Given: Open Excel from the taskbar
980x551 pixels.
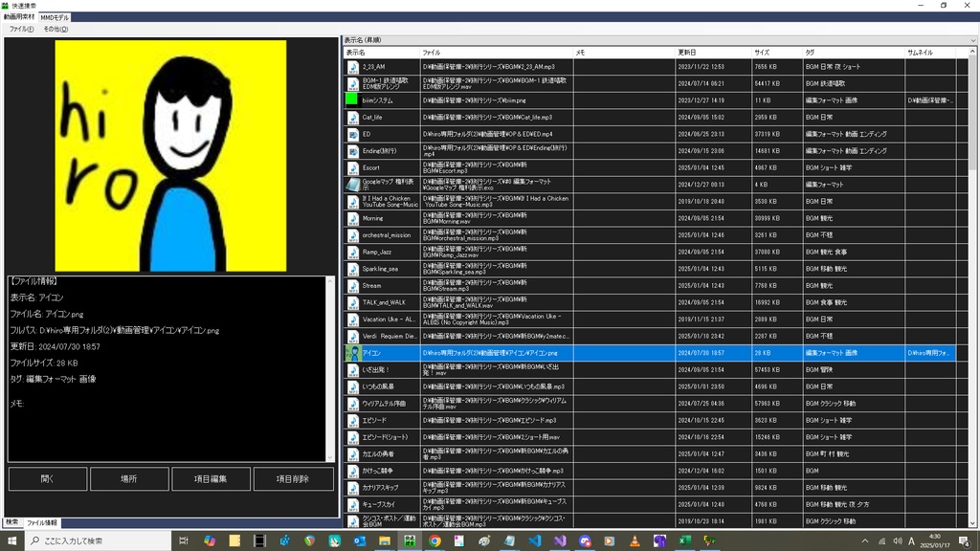Looking at the screenshot, I should [684, 541].
